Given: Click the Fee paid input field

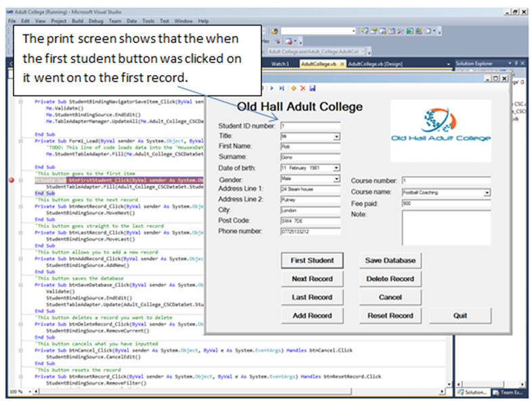Looking at the screenshot, I should (446, 203).
